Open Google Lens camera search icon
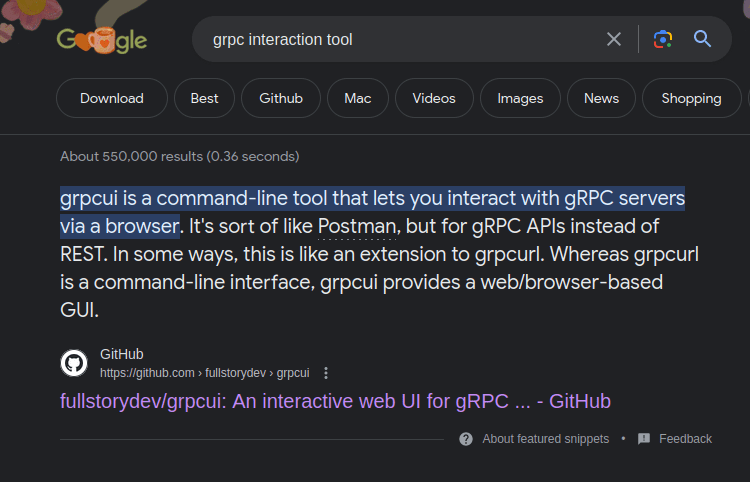Screen dimensions: 750x482 coord(663,39)
